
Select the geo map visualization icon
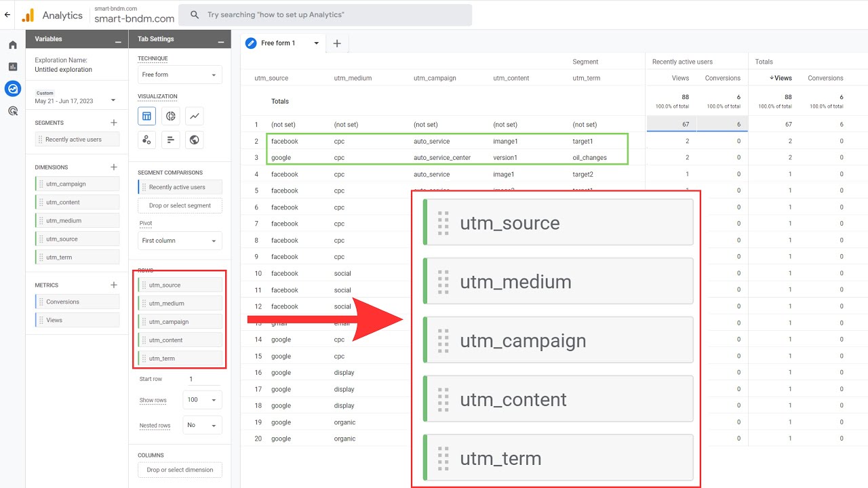click(195, 140)
